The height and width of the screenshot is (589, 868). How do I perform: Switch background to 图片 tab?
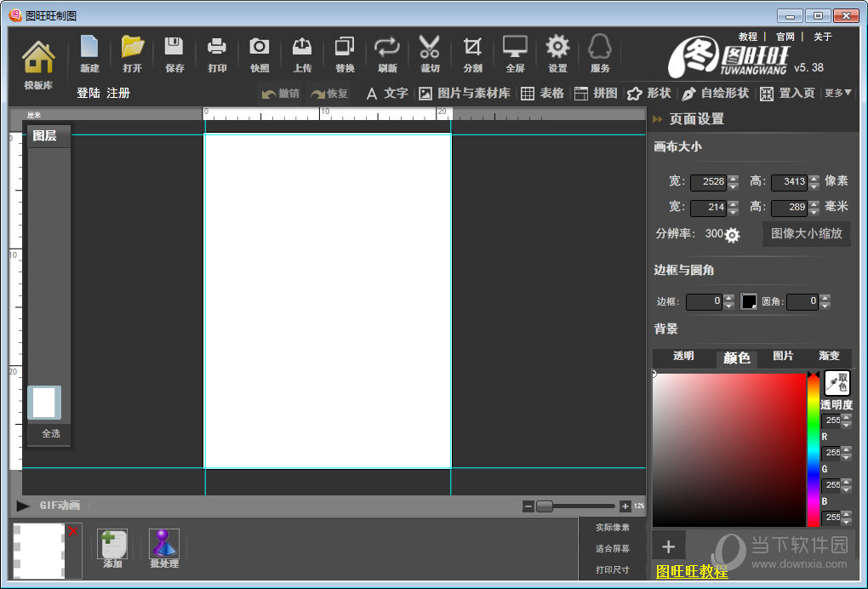783,356
